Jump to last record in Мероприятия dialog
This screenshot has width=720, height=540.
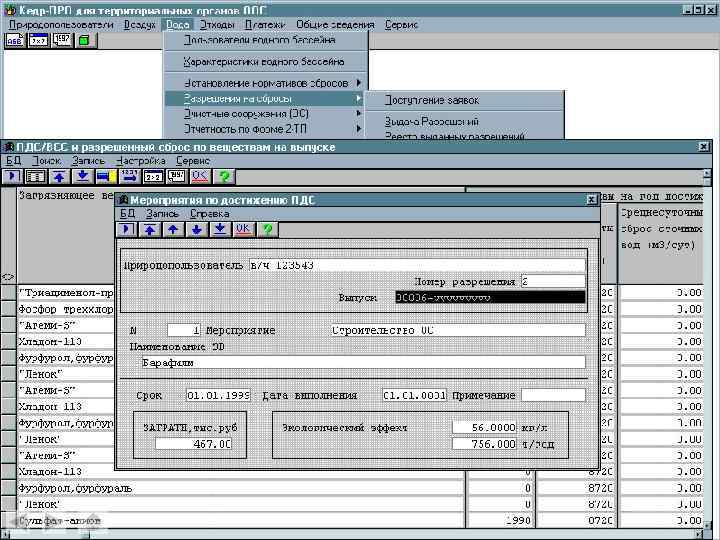220,230
